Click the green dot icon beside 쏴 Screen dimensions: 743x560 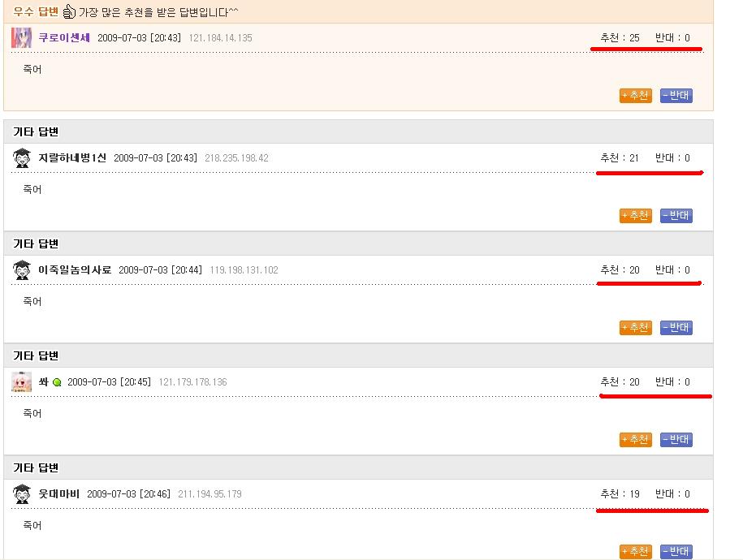pyautogui.click(x=57, y=382)
